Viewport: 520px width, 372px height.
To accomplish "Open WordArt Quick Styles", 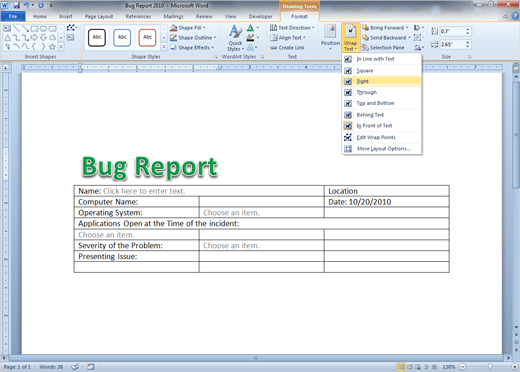I will (235, 38).
